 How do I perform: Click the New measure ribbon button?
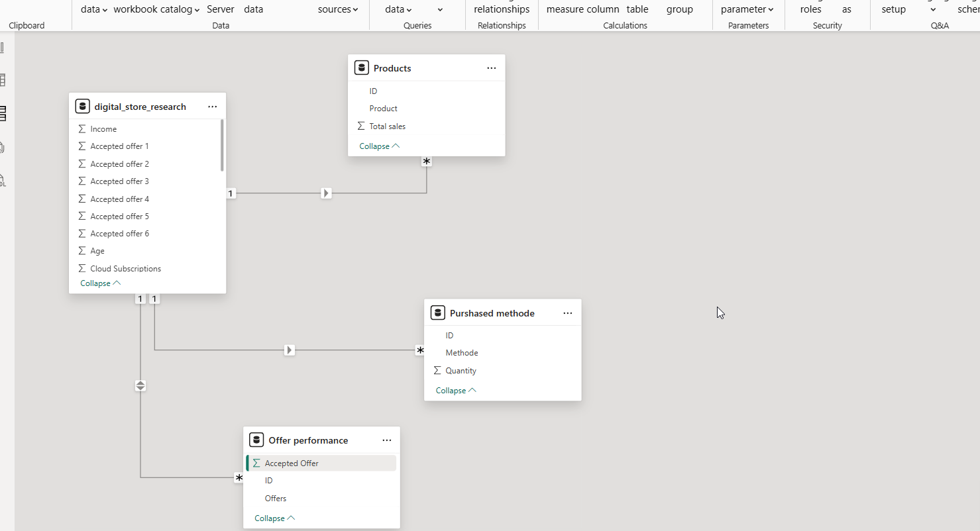[x=565, y=9]
